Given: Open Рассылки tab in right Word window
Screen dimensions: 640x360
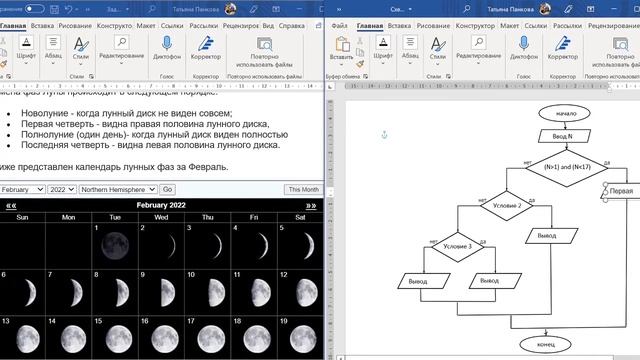Looking at the screenshot, I should [568, 26].
